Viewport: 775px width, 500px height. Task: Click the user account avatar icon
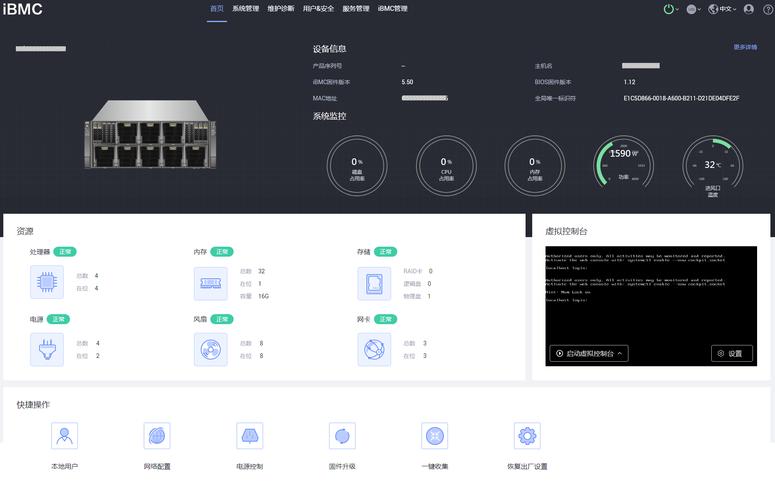[749, 9]
